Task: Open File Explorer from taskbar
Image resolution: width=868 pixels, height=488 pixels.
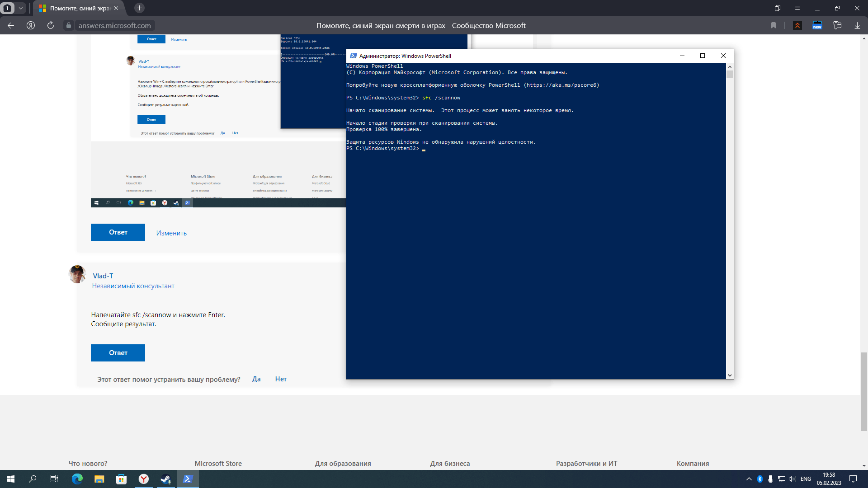Action: click(99, 479)
